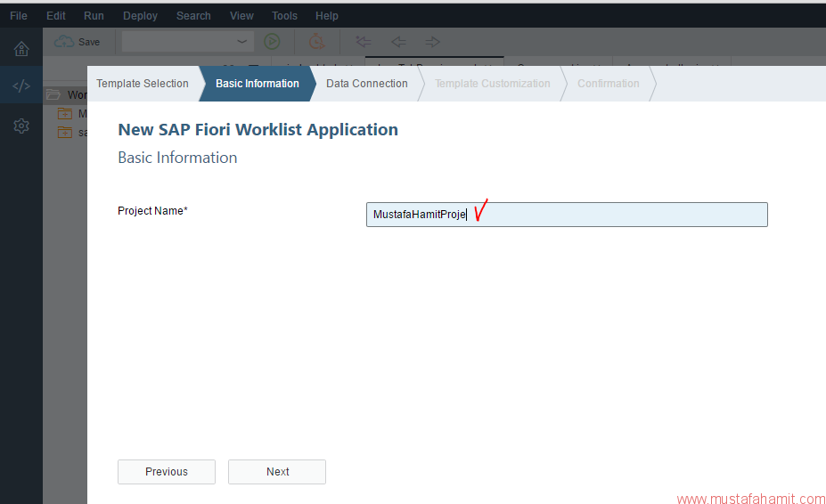Go to the Template Selection step
826x504 pixels.
point(143,83)
